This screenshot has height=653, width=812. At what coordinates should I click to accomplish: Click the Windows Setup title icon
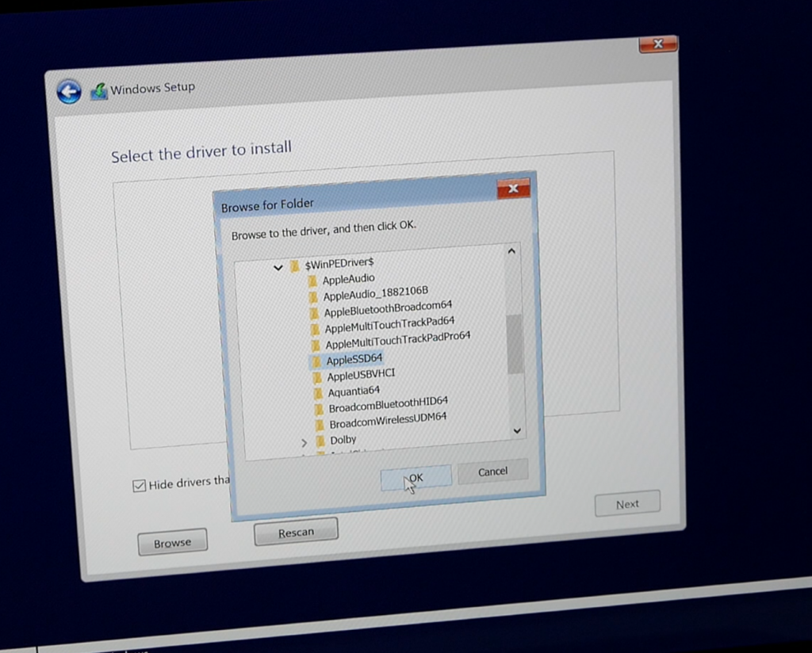[99, 91]
